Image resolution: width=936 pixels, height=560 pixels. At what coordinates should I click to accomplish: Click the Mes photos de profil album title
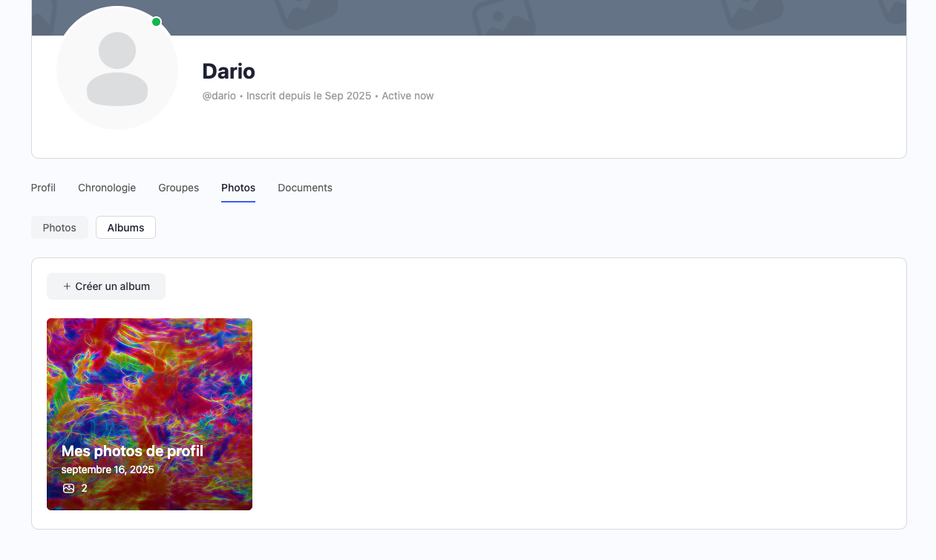point(132,451)
